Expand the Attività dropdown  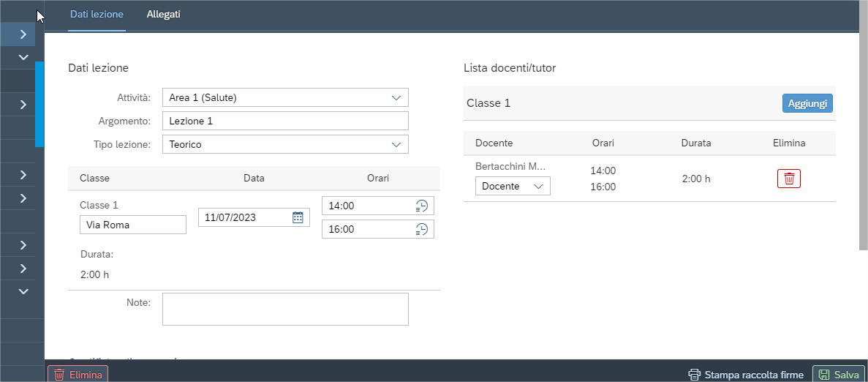(x=396, y=97)
